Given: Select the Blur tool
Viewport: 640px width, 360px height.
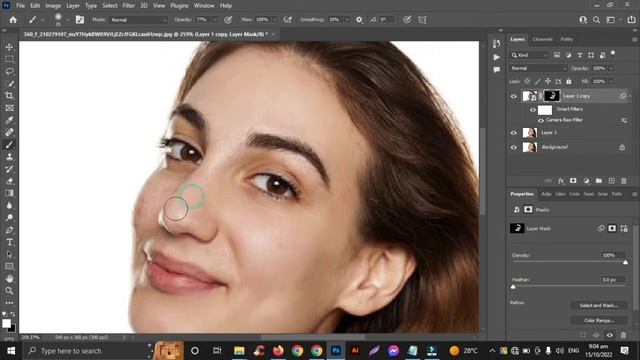Looking at the screenshot, I should pos(9,205).
